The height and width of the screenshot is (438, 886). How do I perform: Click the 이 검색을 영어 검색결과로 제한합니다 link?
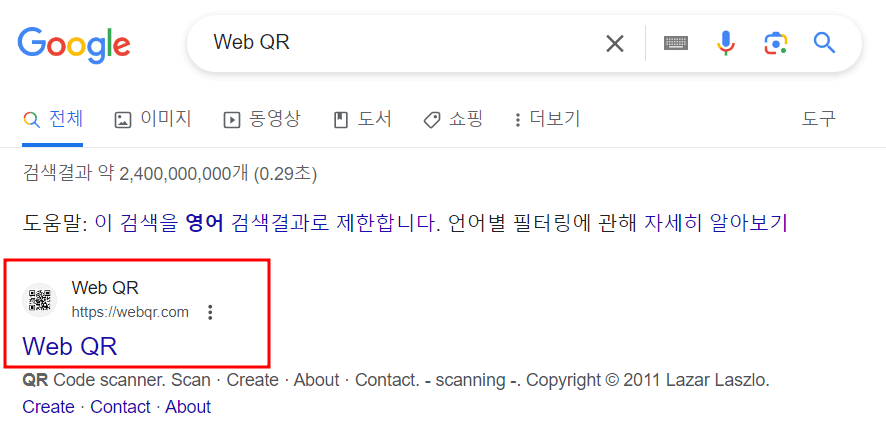(266, 223)
